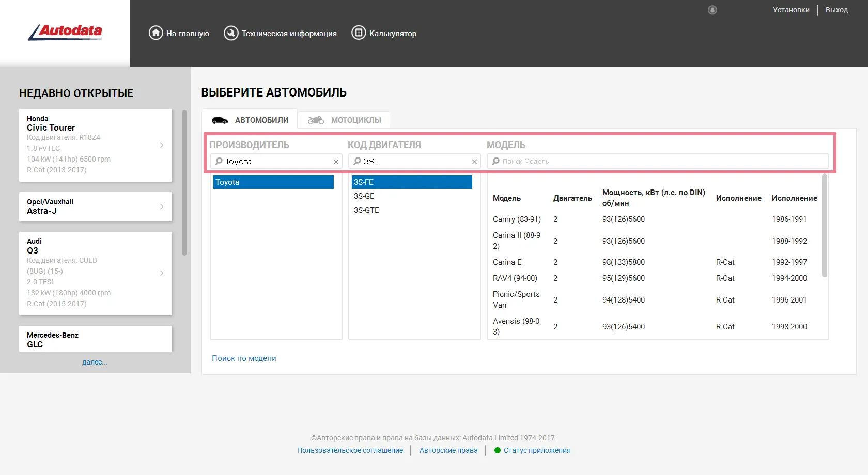Select engine code 3S-GE
Image resolution: width=868 pixels, height=475 pixels.
click(x=412, y=196)
